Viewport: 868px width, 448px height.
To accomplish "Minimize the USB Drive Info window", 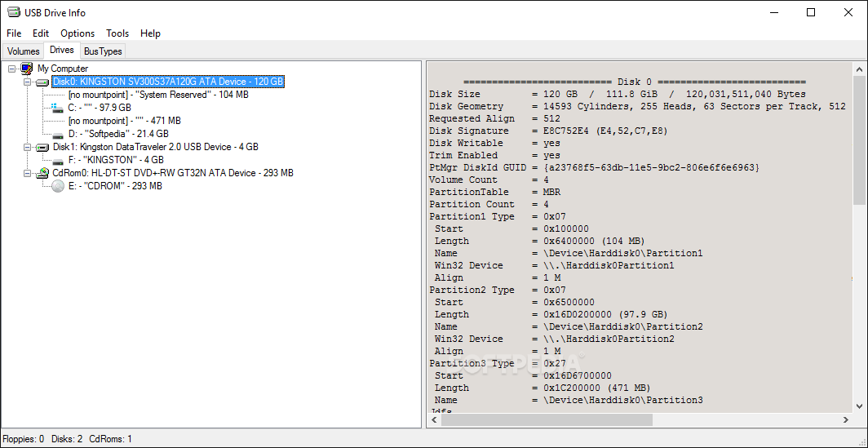I will pyautogui.click(x=773, y=12).
